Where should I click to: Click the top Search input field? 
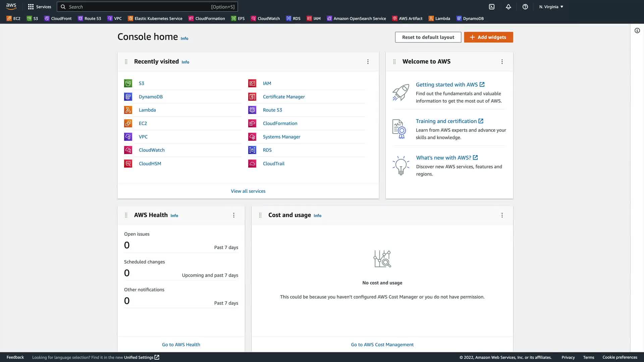coord(141,7)
